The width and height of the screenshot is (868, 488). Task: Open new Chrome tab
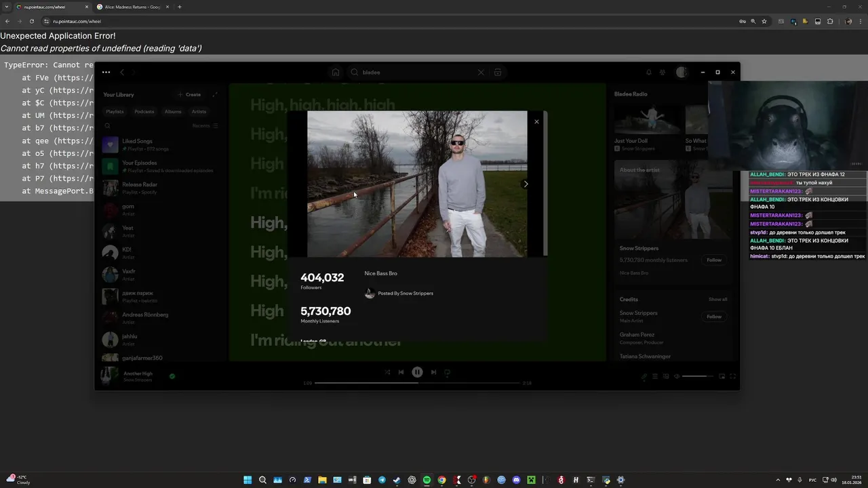[x=179, y=7]
